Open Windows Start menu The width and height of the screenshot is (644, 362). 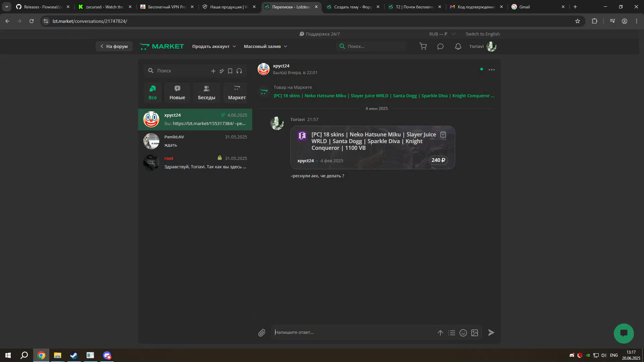(8, 355)
